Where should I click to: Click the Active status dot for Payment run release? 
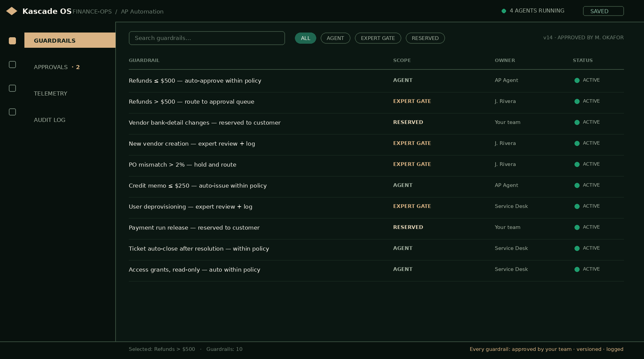577,227
